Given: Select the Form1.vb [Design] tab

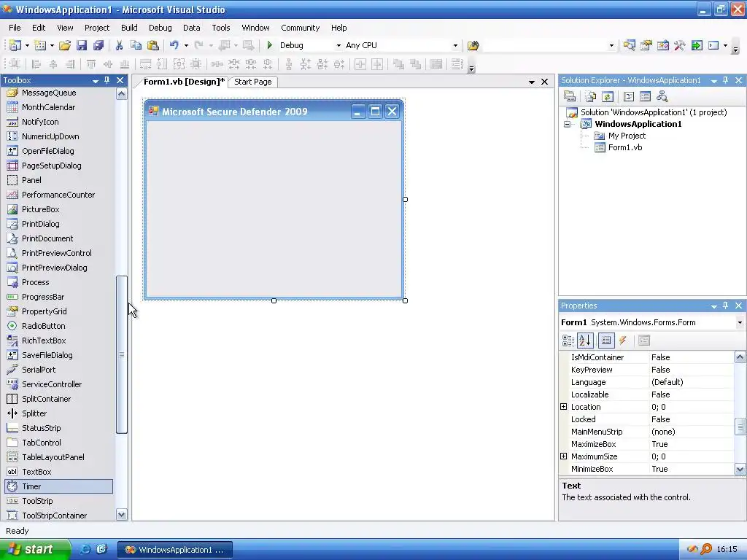Looking at the screenshot, I should pyautogui.click(x=184, y=82).
